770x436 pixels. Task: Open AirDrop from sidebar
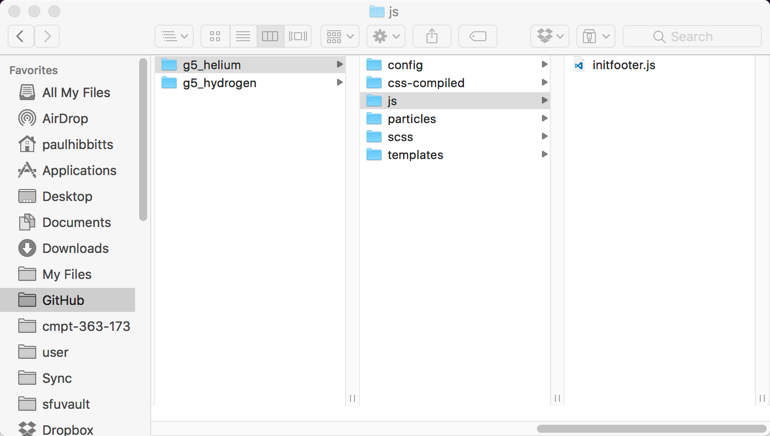67,118
